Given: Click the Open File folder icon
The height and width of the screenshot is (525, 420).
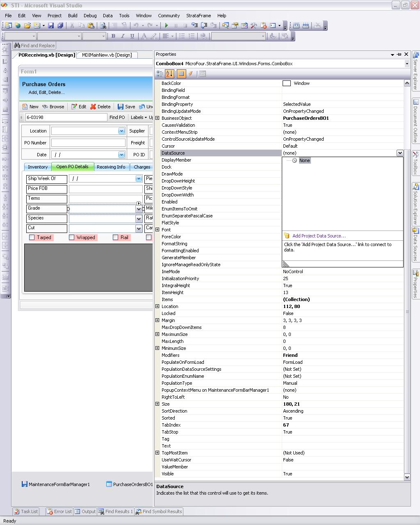Looking at the screenshot, I should (x=27, y=25).
